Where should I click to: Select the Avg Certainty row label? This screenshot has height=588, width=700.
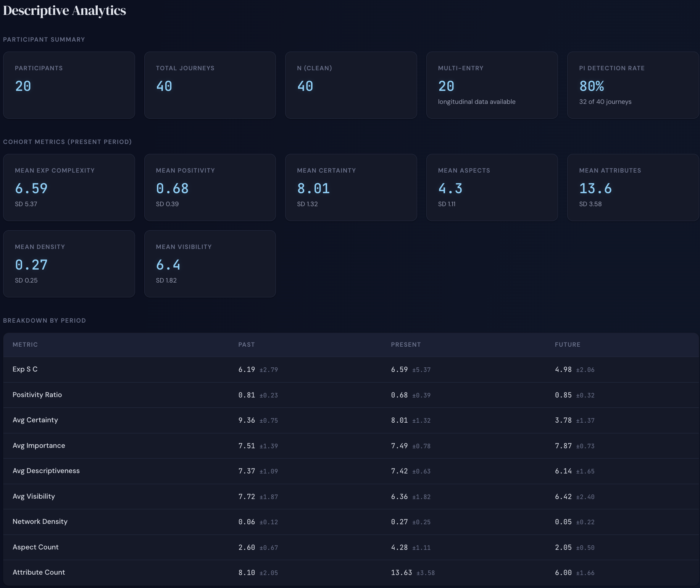[35, 420]
